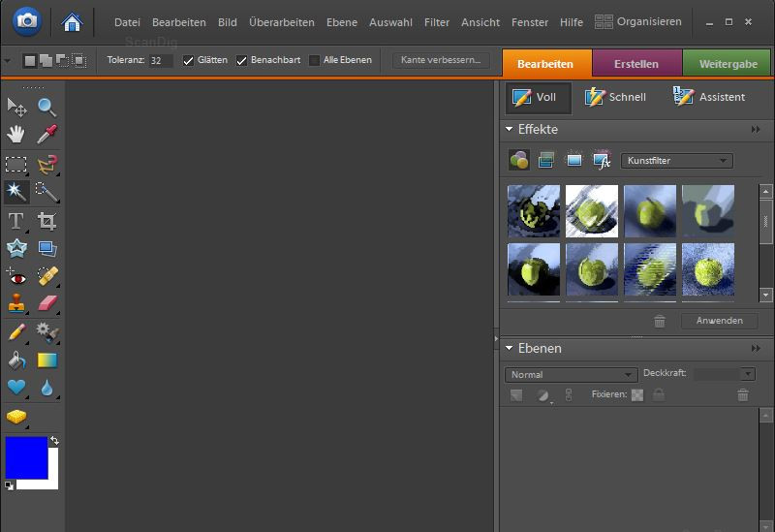Enable the Alle Ebenen checkbox

[x=314, y=60]
